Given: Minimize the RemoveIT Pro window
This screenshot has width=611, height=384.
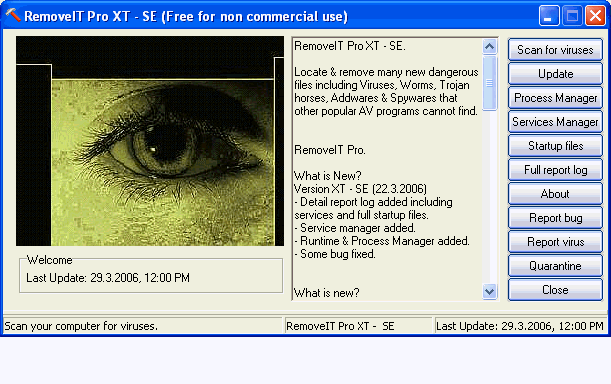Looking at the screenshot, I should tap(549, 16).
